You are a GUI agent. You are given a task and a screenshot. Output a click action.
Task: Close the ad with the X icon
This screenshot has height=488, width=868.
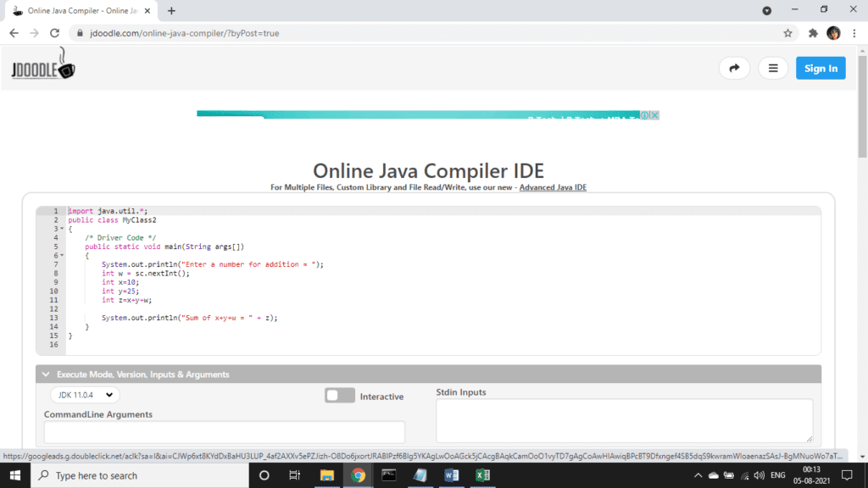655,115
